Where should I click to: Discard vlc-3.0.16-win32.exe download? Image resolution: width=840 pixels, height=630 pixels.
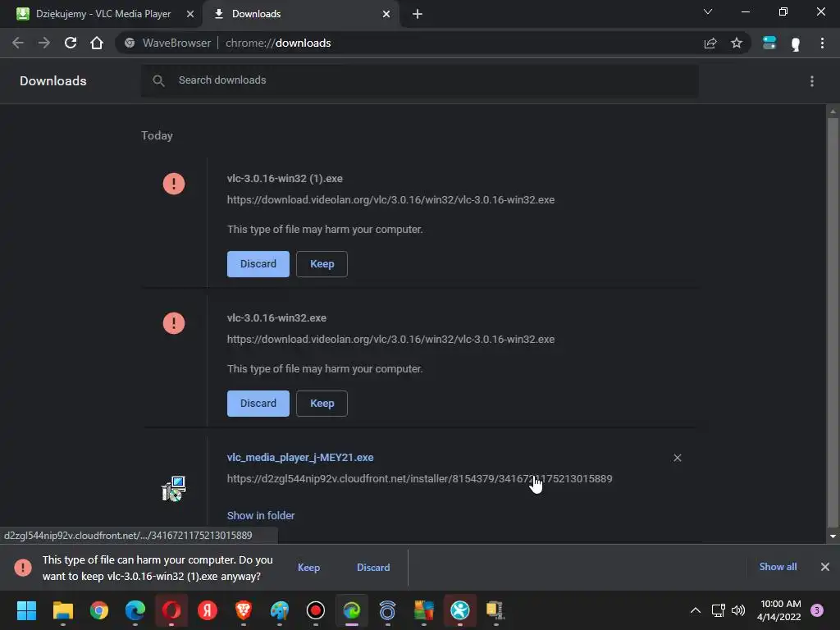coord(258,404)
